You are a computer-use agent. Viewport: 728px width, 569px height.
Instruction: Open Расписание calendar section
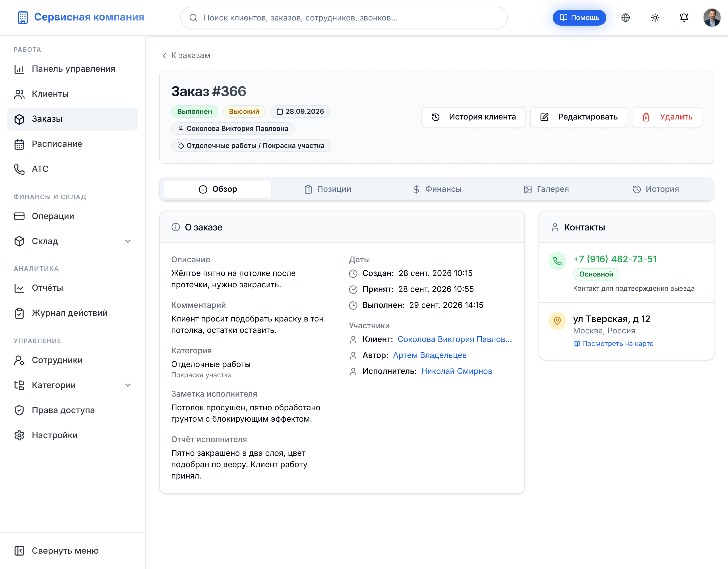click(x=72, y=144)
